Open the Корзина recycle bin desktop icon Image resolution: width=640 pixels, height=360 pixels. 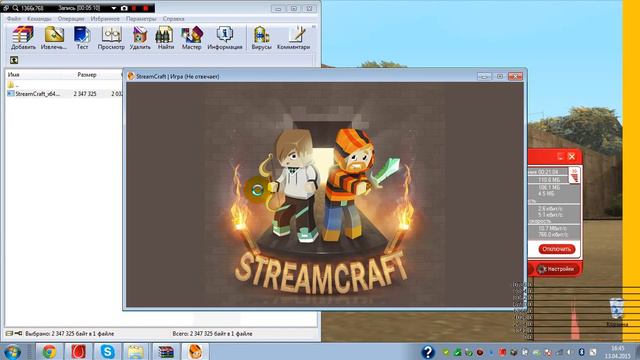616,313
